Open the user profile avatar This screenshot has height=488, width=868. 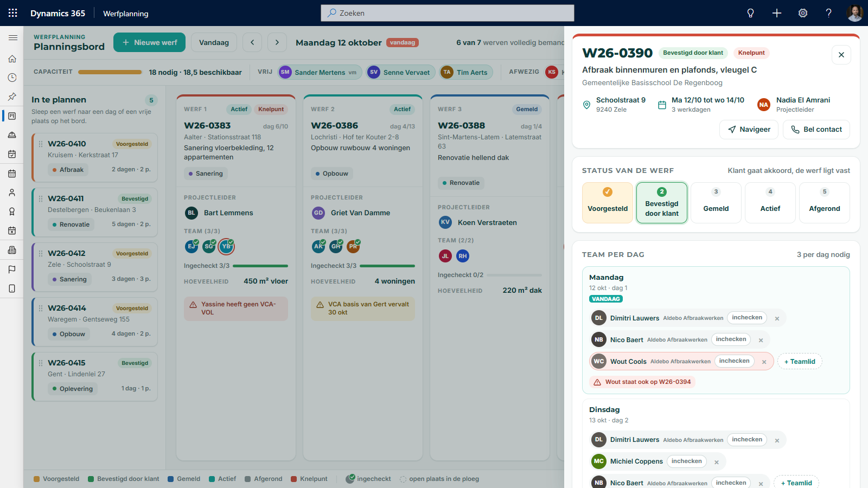pos(855,13)
